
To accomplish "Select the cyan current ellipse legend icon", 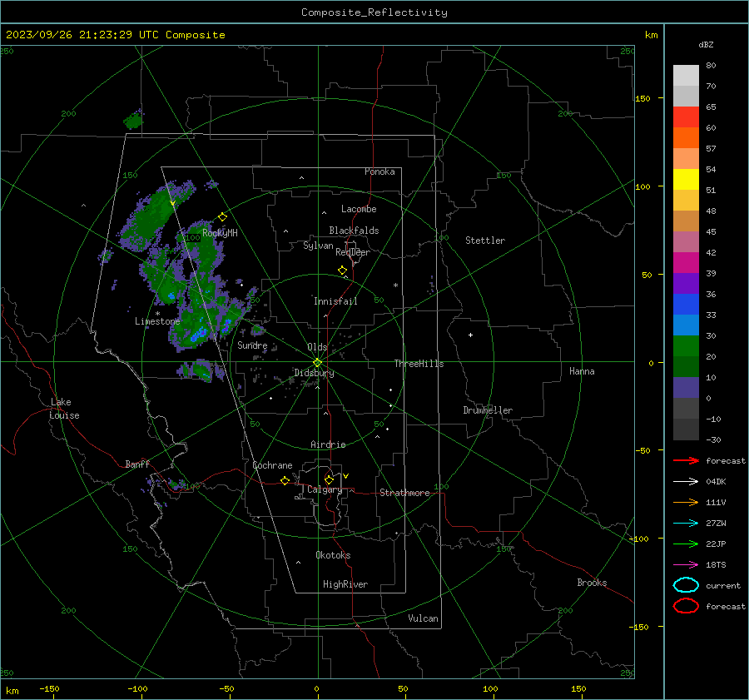I will coord(686,585).
